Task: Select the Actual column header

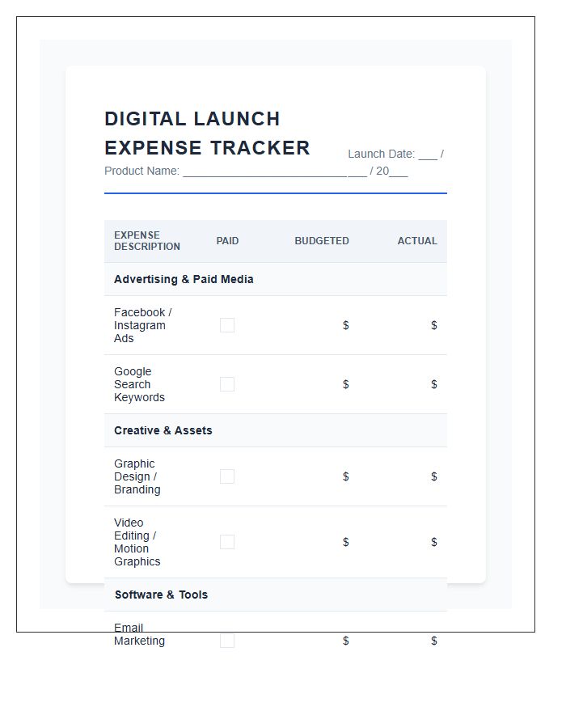Action: point(417,241)
